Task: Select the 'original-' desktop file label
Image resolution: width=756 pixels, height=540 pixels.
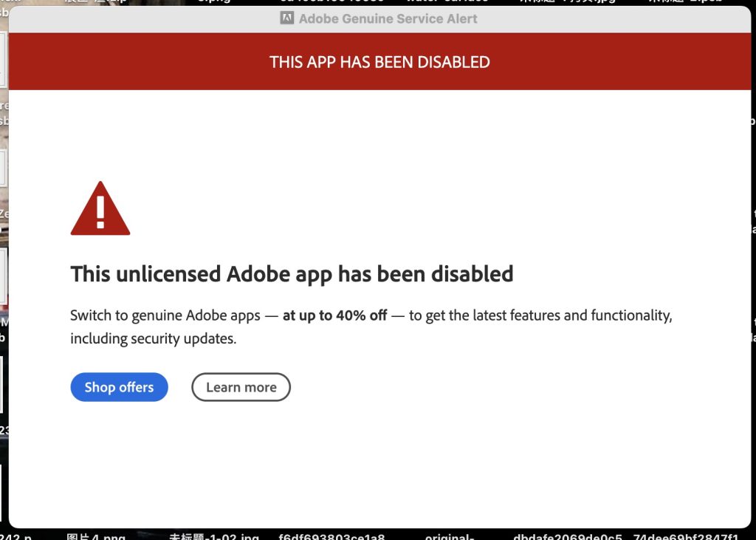Action: [450, 536]
